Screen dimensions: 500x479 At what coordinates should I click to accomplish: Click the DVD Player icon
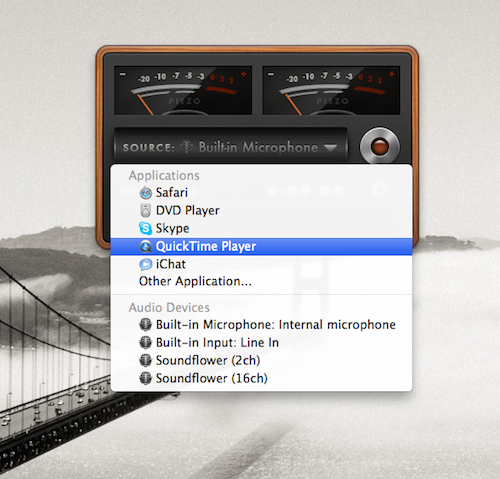145,210
